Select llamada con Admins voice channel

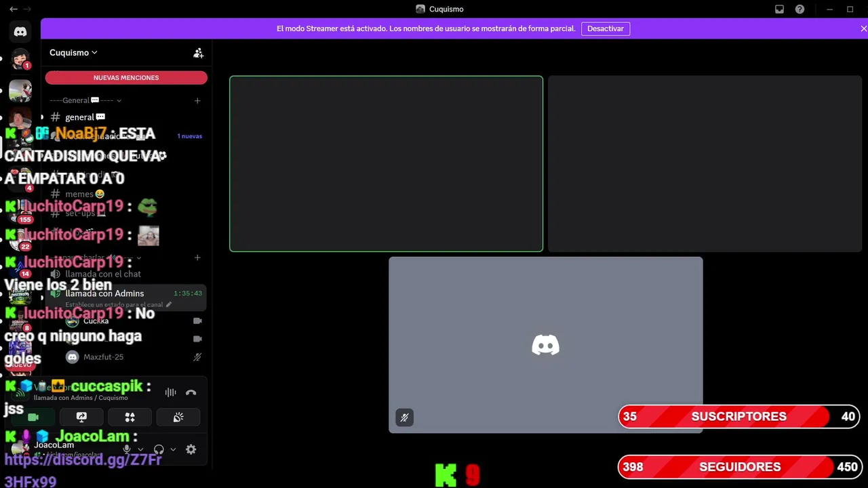[104, 293]
